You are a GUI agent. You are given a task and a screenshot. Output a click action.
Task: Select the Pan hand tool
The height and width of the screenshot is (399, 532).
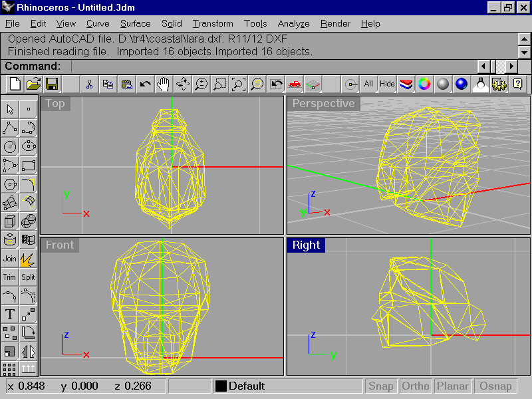click(164, 84)
